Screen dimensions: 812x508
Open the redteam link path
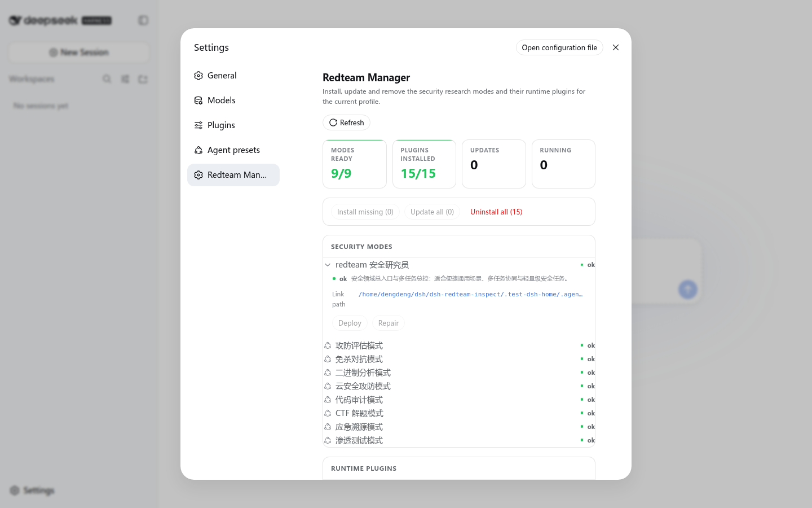pyautogui.click(x=470, y=294)
